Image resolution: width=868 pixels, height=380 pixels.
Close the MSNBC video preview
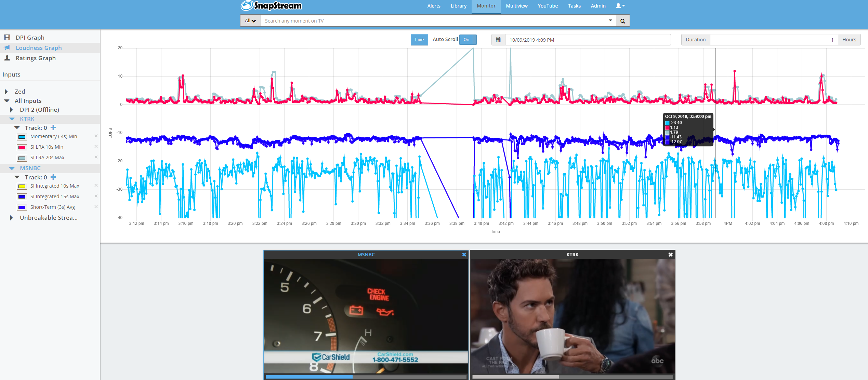click(464, 255)
